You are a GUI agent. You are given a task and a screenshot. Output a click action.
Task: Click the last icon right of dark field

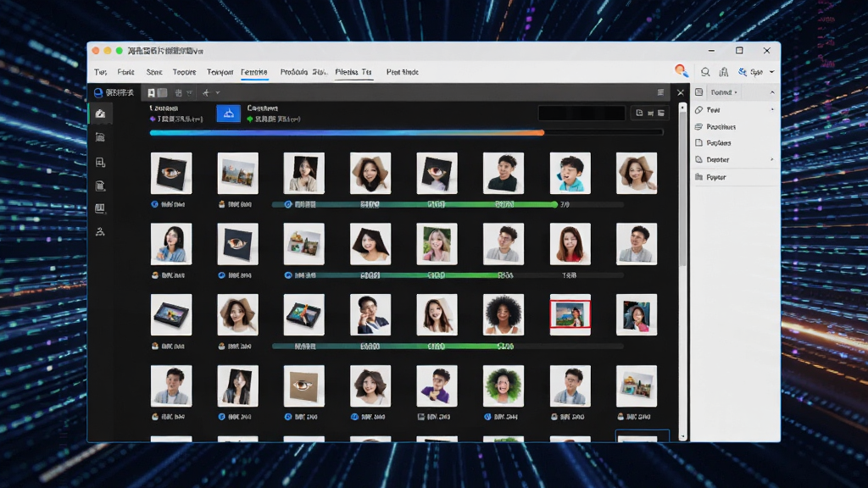[x=661, y=113]
